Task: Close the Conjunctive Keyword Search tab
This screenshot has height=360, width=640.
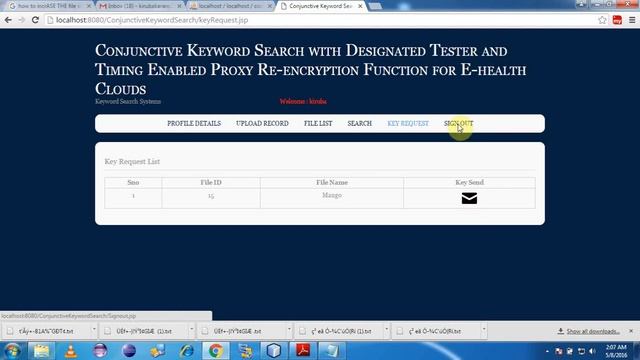Action: 360,6
